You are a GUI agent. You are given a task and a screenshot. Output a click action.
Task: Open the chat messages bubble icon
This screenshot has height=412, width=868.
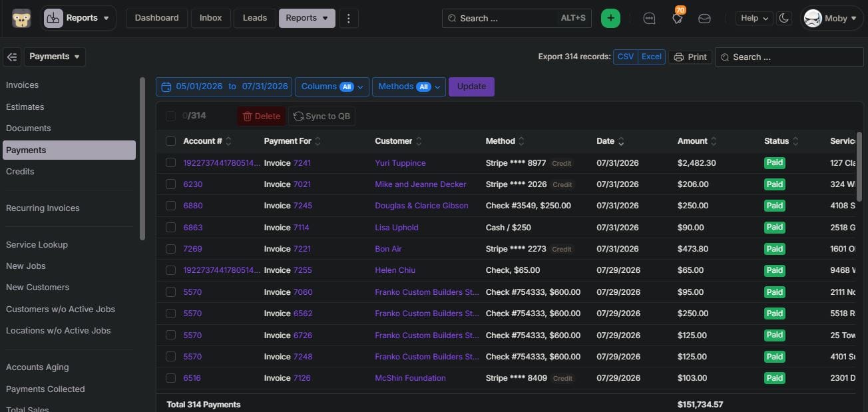[x=650, y=19]
